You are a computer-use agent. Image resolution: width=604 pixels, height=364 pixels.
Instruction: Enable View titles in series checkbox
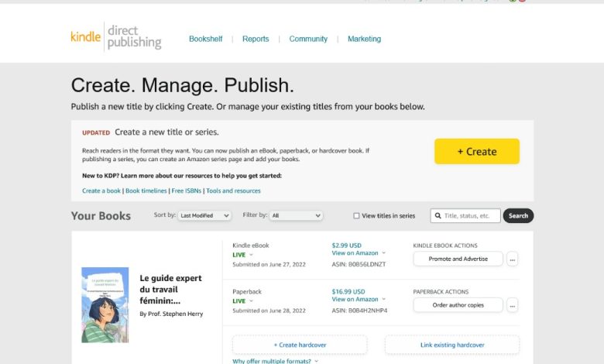pyautogui.click(x=356, y=216)
